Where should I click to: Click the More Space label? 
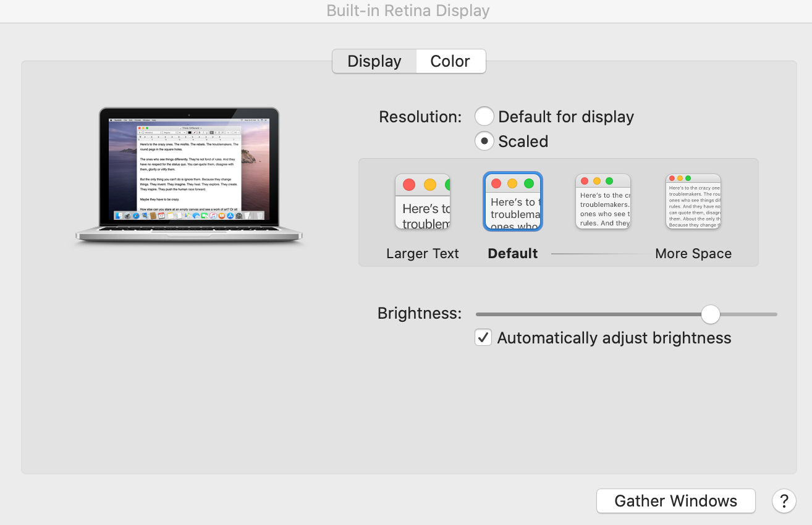tap(693, 254)
